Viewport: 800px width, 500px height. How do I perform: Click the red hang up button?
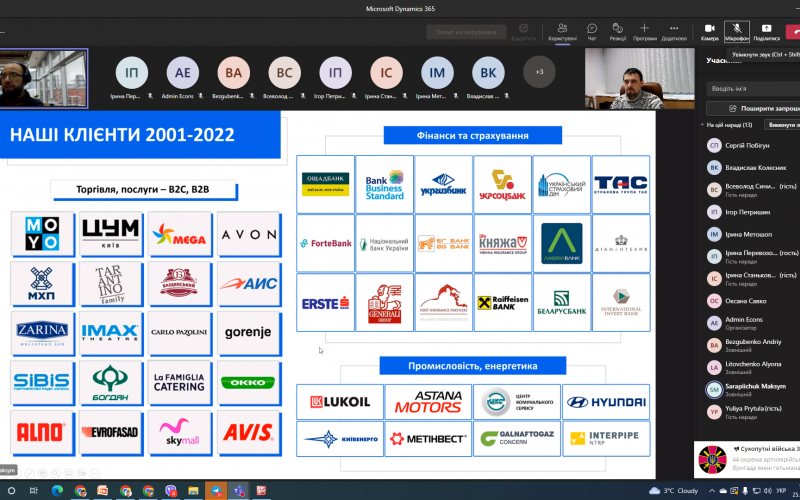tap(793, 32)
